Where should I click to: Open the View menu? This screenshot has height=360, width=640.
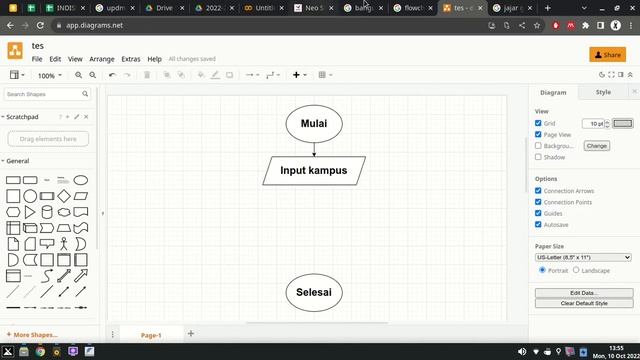[75, 59]
